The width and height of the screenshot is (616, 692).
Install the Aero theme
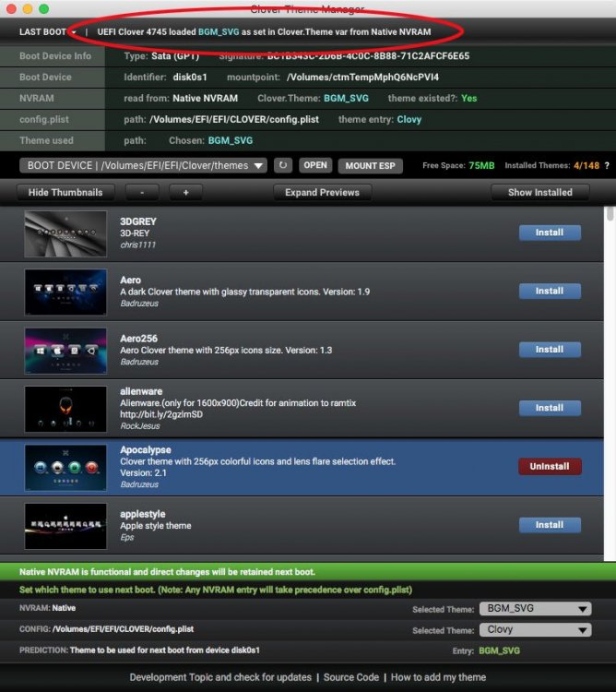click(550, 291)
